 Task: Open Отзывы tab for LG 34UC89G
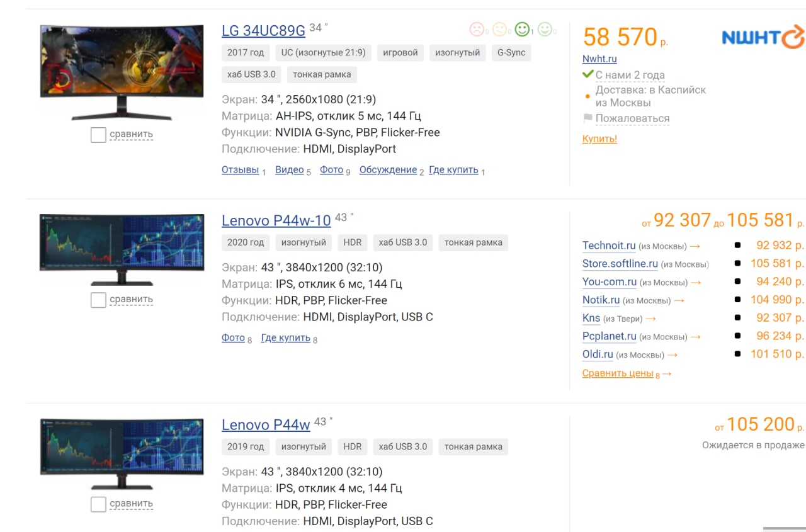coord(240,170)
